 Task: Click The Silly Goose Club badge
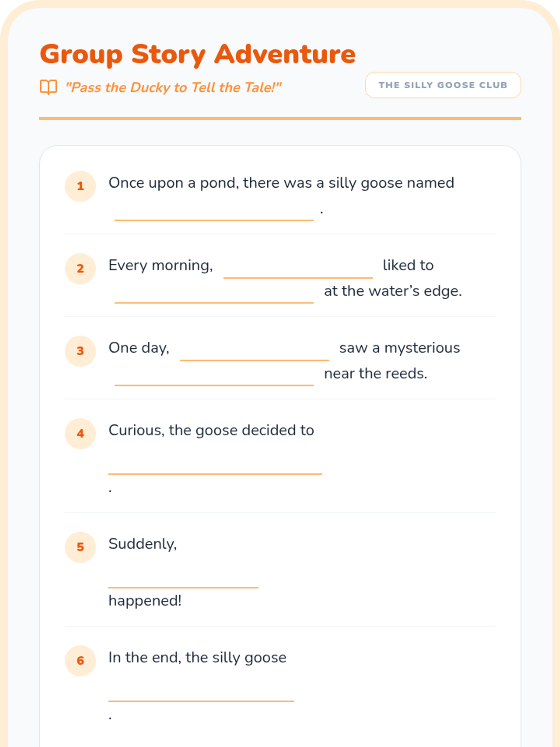coord(442,85)
